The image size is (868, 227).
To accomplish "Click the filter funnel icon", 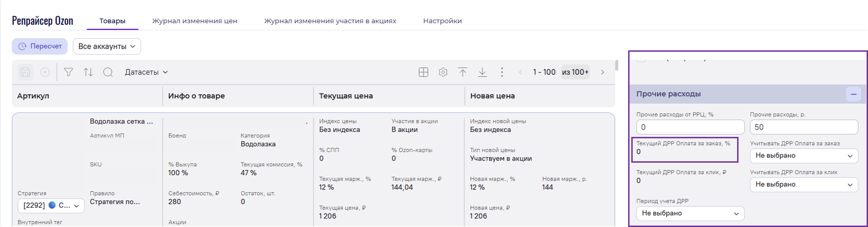I will pyautogui.click(x=68, y=72).
